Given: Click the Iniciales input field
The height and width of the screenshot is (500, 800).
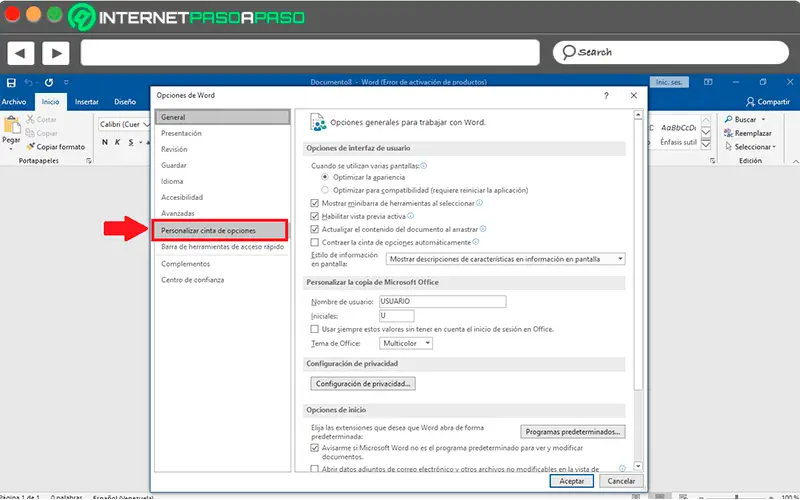Looking at the screenshot, I should [x=396, y=316].
